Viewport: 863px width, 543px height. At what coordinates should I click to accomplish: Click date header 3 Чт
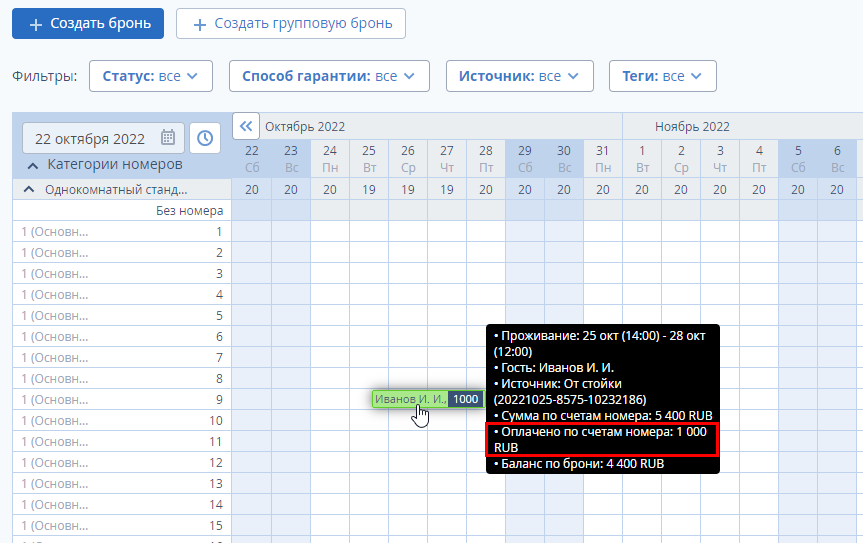click(x=720, y=158)
